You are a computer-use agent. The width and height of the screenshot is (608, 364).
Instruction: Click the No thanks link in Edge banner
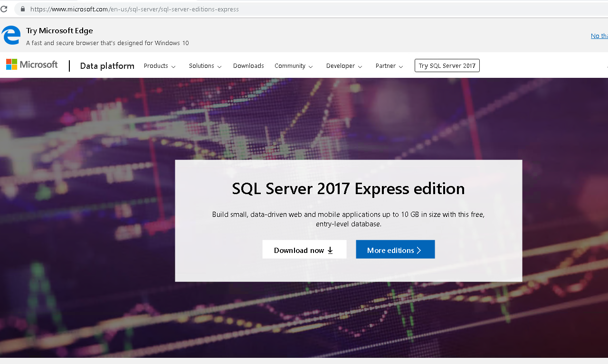pos(599,36)
